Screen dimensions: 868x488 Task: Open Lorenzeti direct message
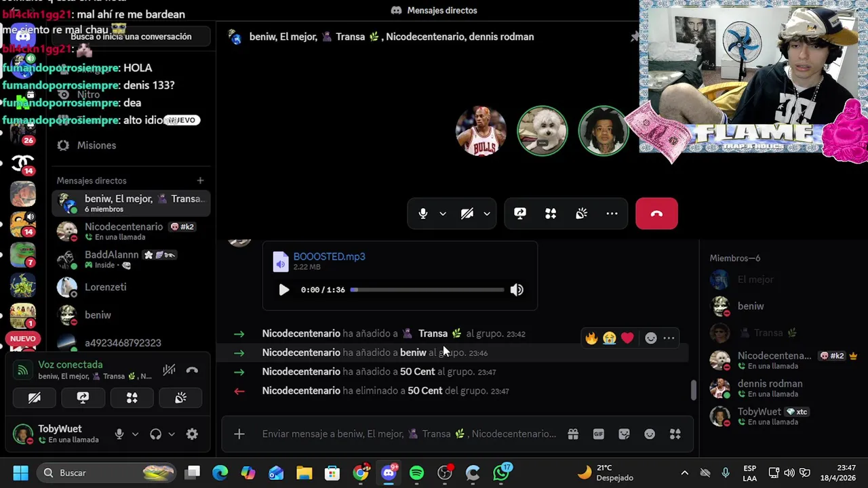pos(131,287)
